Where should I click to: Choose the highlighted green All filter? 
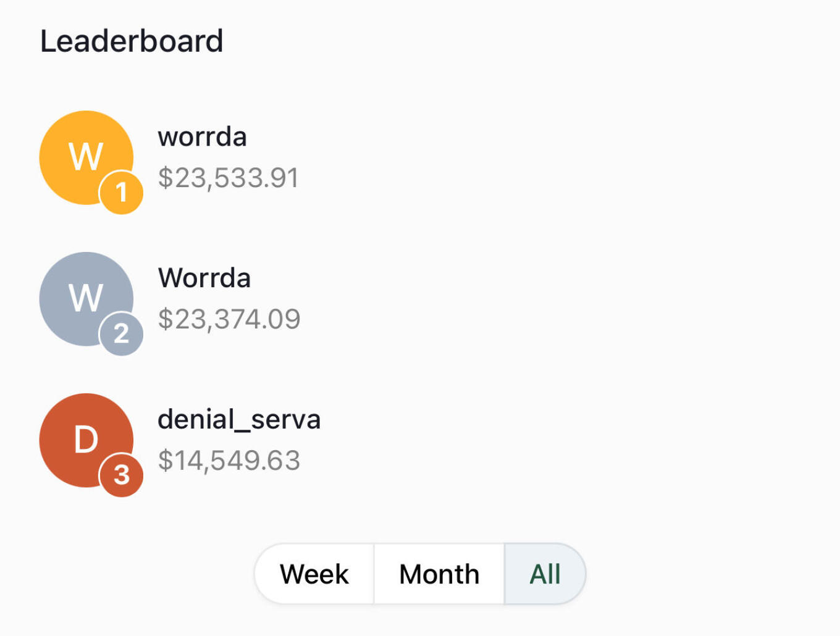[x=545, y=574]
